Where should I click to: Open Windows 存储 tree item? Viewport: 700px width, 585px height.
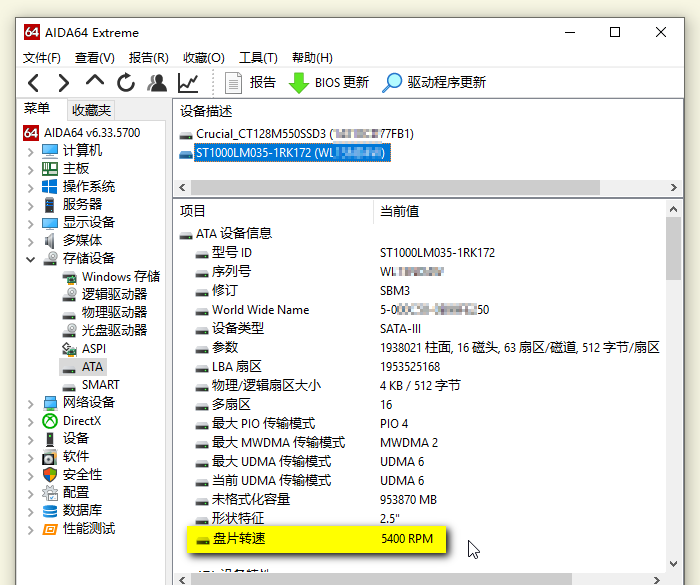coord(121,276)
